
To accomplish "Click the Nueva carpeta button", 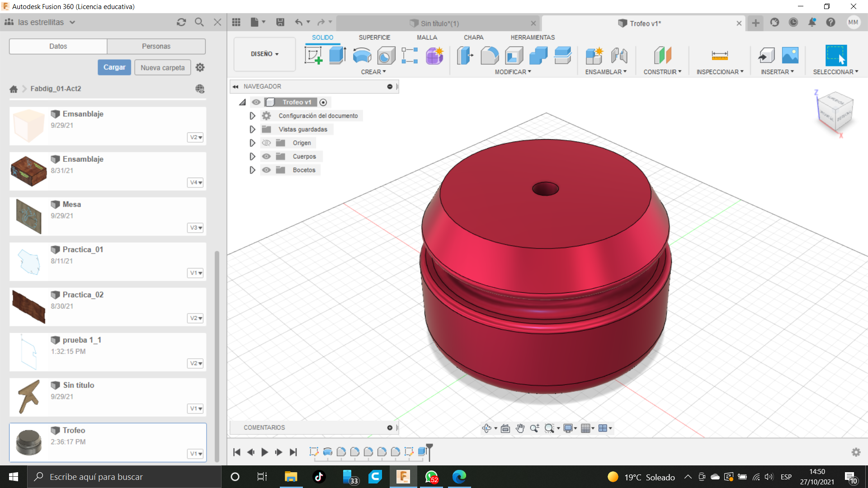I will pos(162,67).
